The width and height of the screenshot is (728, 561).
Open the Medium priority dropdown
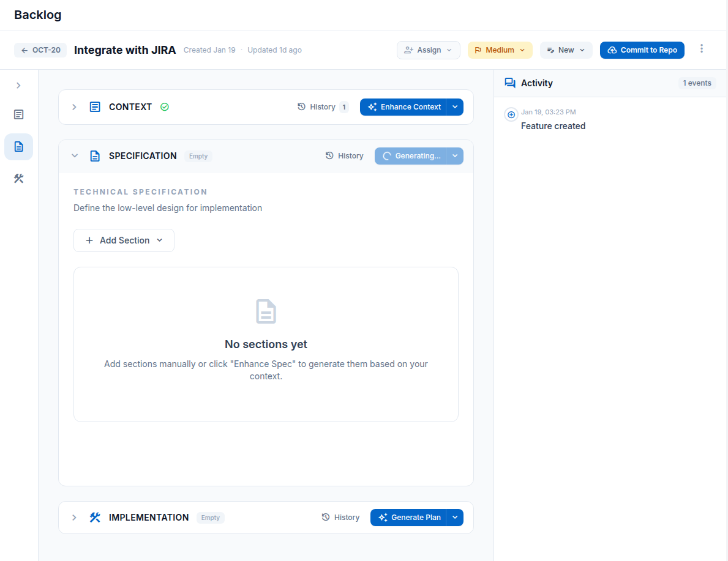click(500, 50)
